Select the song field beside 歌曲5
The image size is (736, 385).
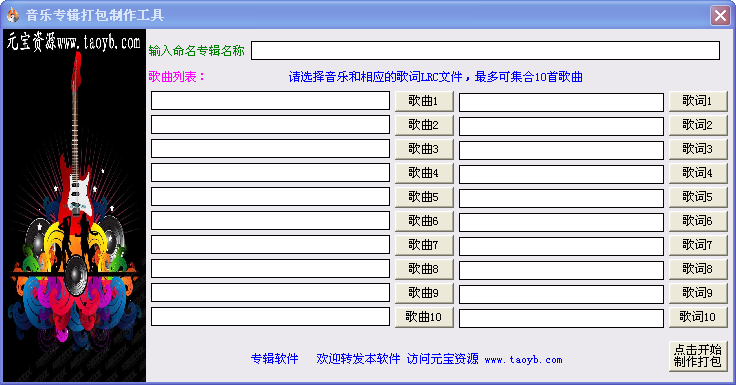coord(270,196)
